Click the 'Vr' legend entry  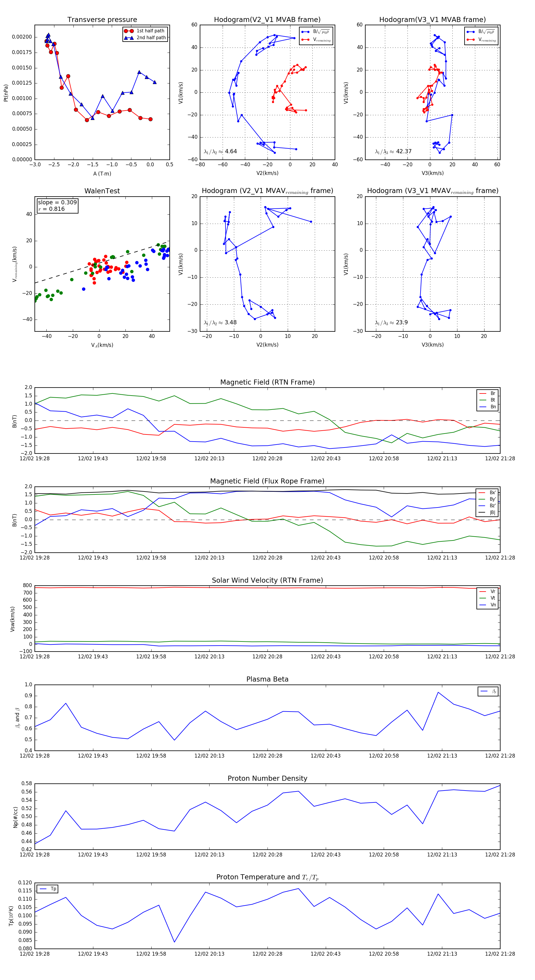pos(487,592)
